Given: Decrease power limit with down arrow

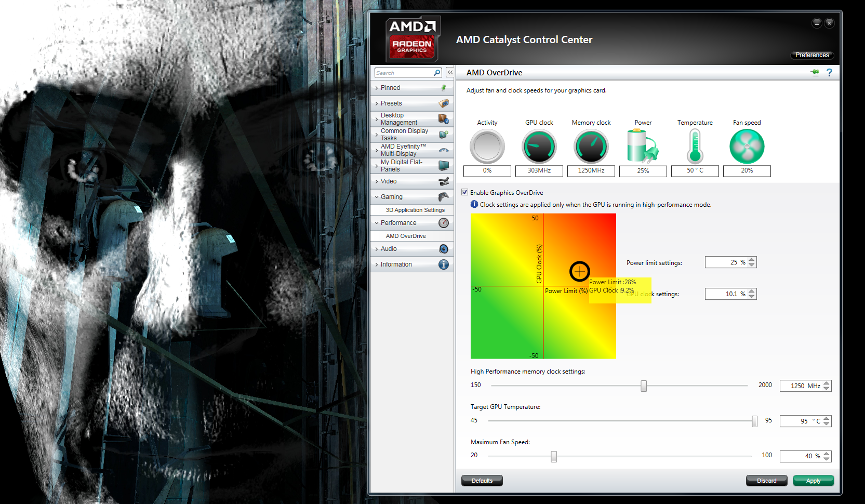Looking at the screenshot, I should 751,264.
